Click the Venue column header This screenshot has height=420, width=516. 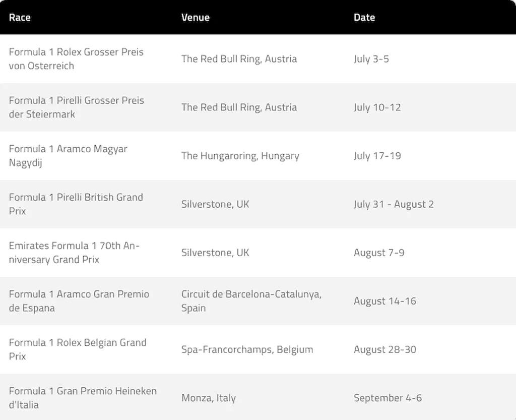[x=196, y=17]
